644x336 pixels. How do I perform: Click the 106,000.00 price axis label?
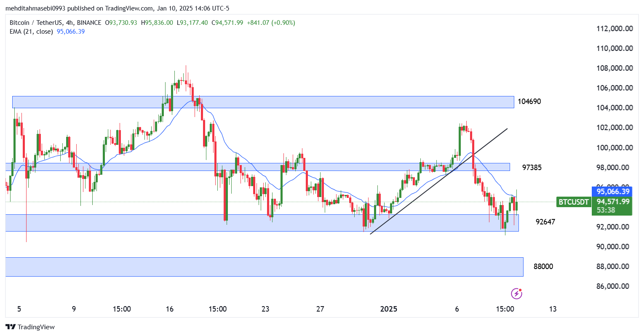click(x=615, y=88)
